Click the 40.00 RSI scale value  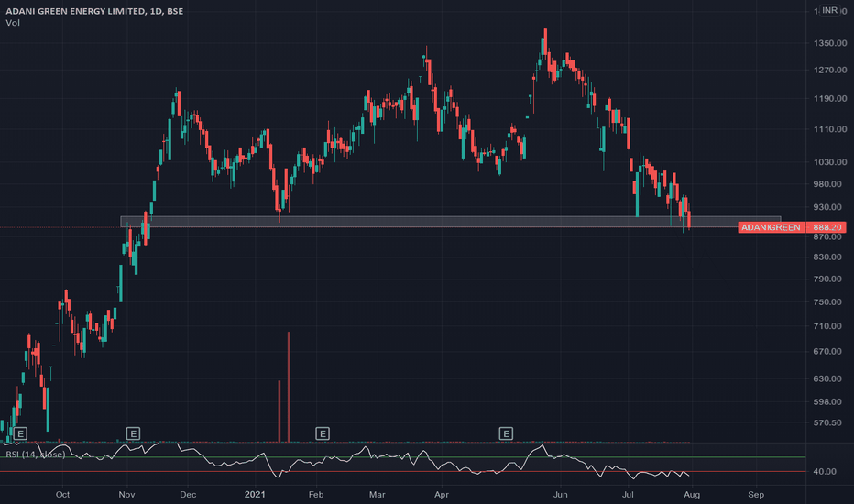(x=825, y=471)
